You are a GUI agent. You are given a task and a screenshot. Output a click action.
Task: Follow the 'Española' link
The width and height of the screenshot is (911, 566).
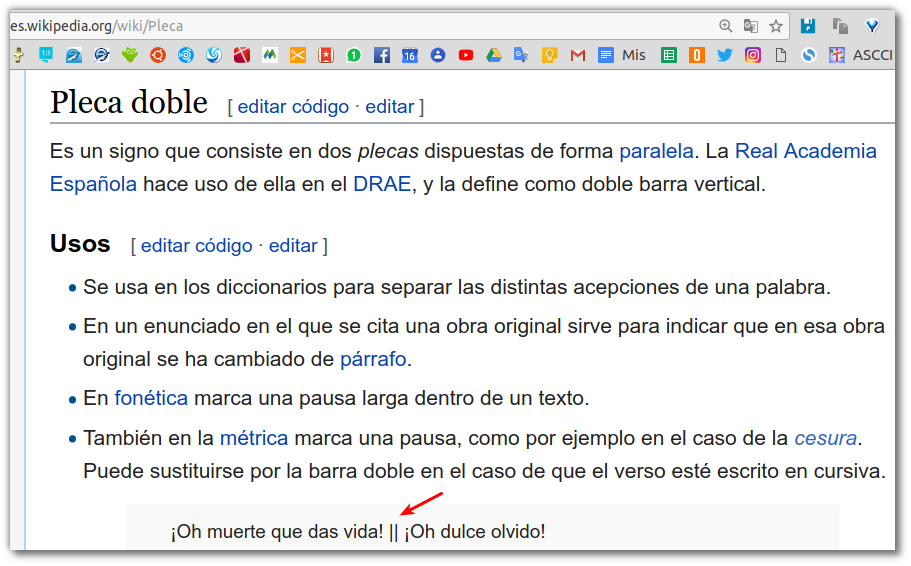point(94,184)
